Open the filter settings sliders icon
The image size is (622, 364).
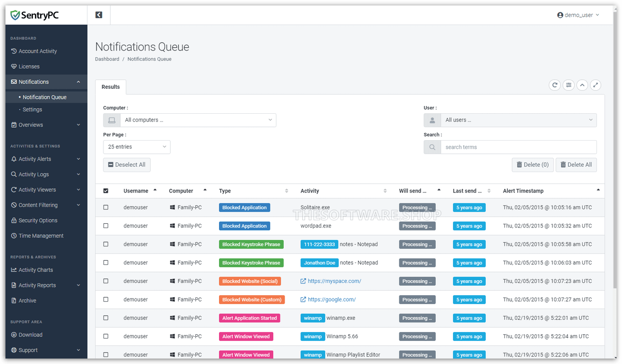pos(568,85)
